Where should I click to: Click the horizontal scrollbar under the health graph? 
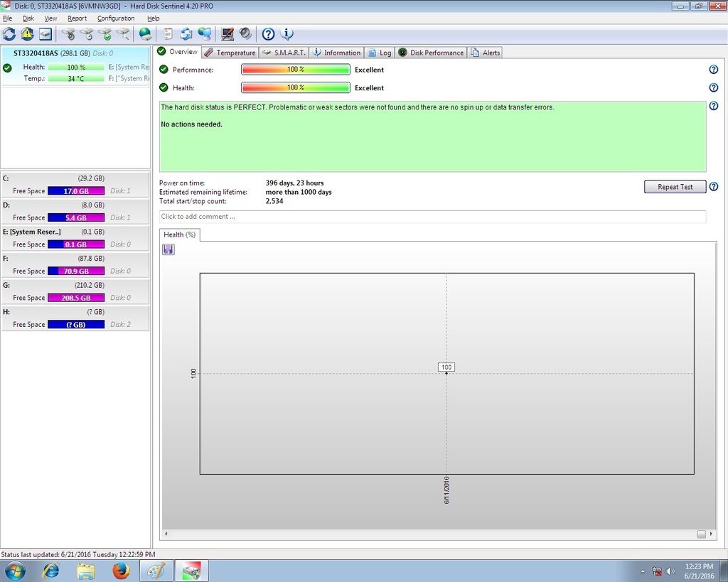(432, 534)
